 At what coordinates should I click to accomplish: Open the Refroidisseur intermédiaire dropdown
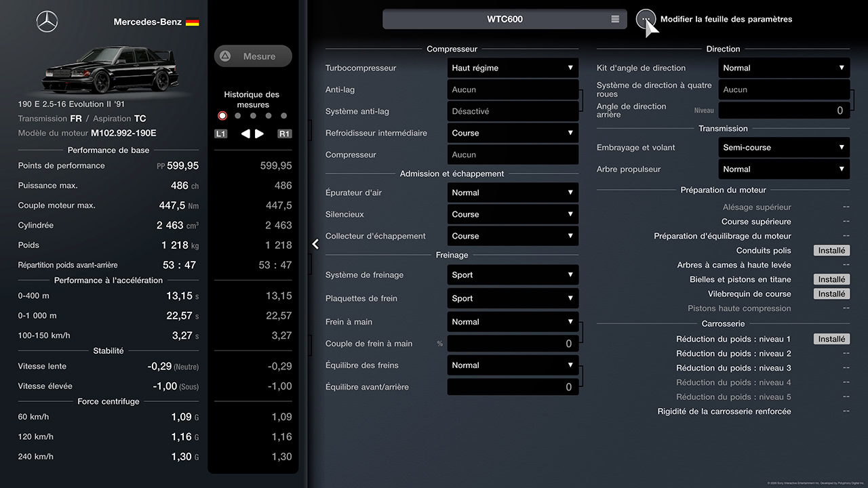click(513, 133)
